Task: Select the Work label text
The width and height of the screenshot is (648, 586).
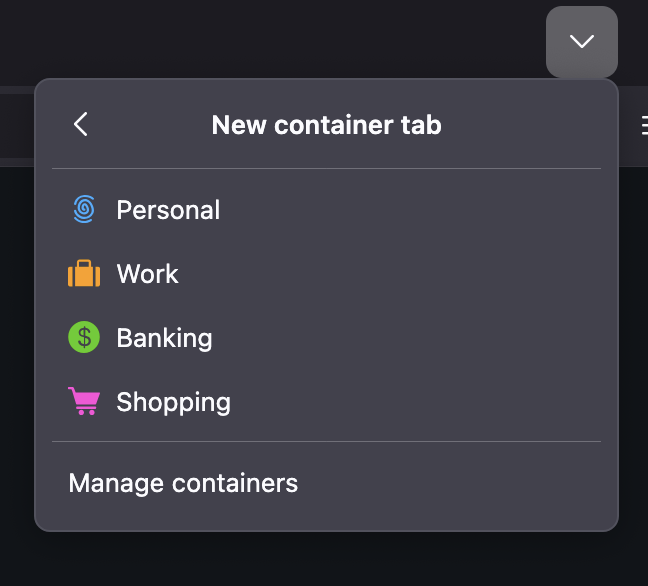Action: pos(148,274)
